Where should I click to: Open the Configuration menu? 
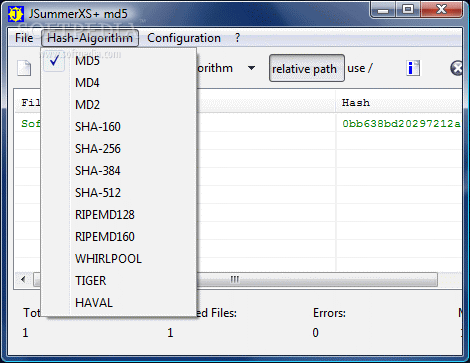[184, 38]
